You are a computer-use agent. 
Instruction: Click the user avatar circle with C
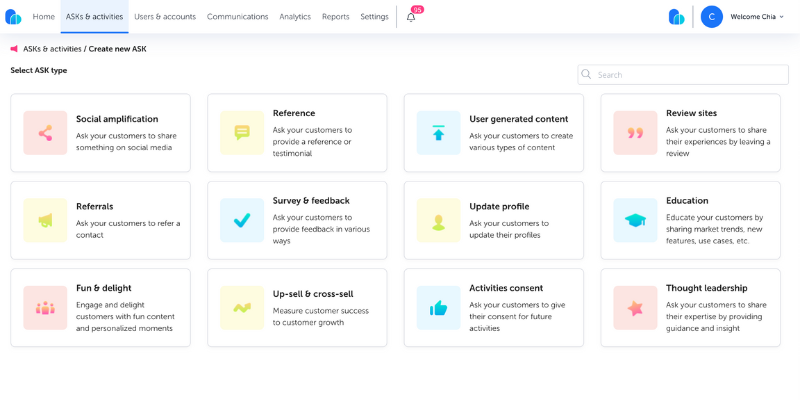point(712,17)
